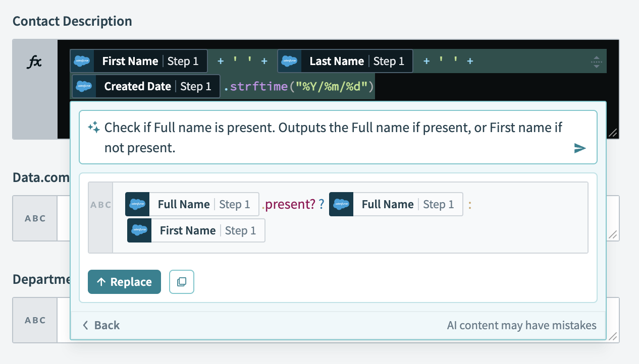Select the first Full Name pill in suggestion

192,204
